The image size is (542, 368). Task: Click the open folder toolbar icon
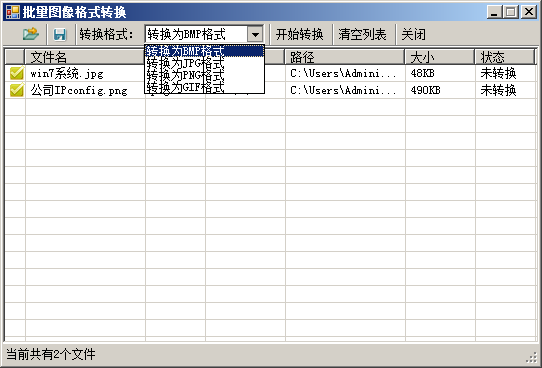point(31,34)
